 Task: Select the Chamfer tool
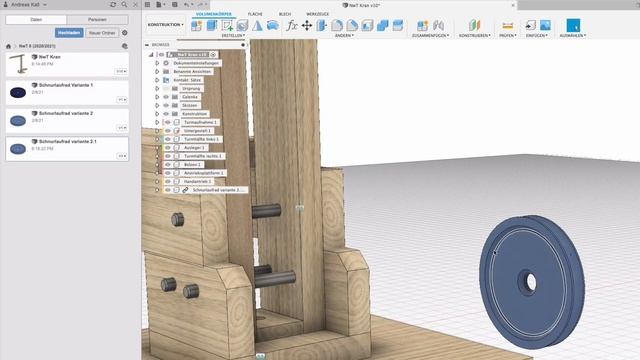click(x=352, y=25)
